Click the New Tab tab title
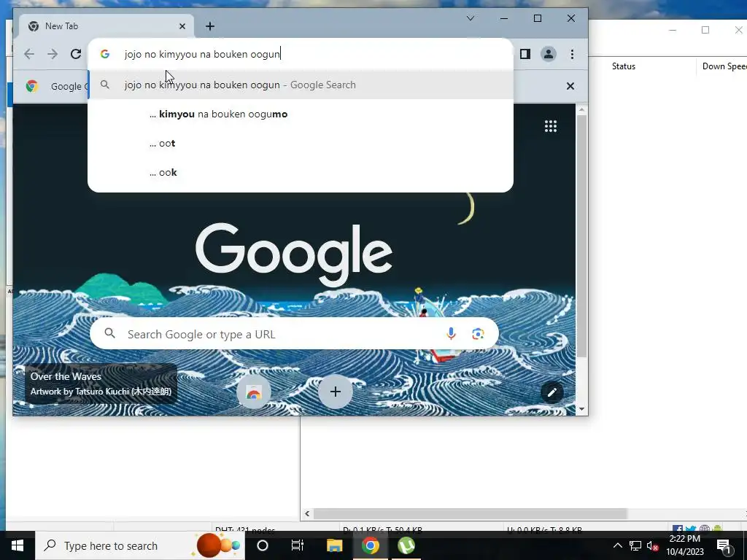 (x=61, y=26)
